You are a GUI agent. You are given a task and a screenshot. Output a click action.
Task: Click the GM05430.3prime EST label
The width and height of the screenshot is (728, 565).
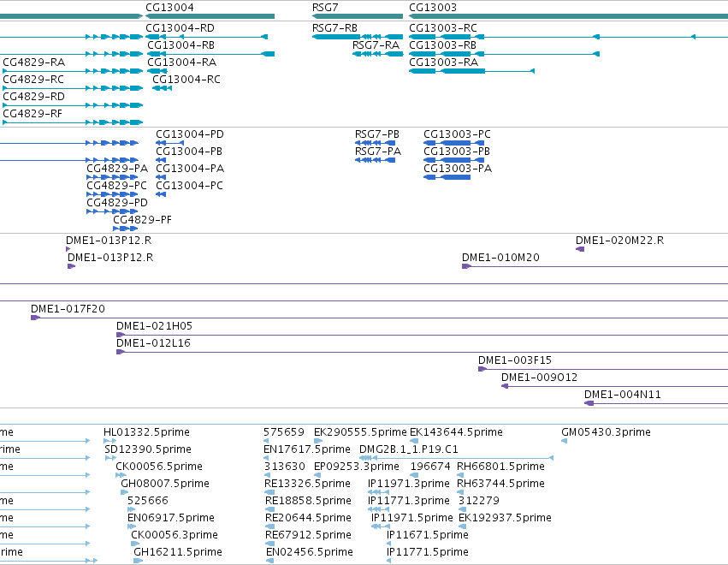tap(607, 432)
